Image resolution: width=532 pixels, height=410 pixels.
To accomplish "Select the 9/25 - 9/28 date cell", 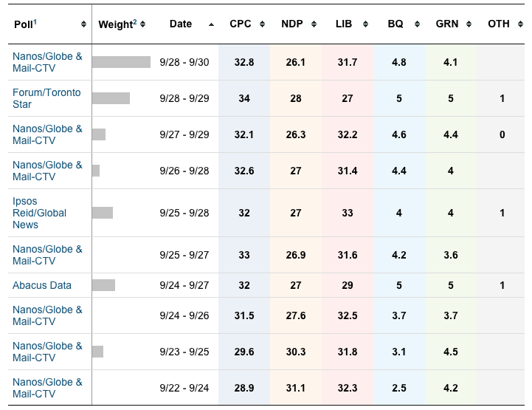I will point(184,213).
